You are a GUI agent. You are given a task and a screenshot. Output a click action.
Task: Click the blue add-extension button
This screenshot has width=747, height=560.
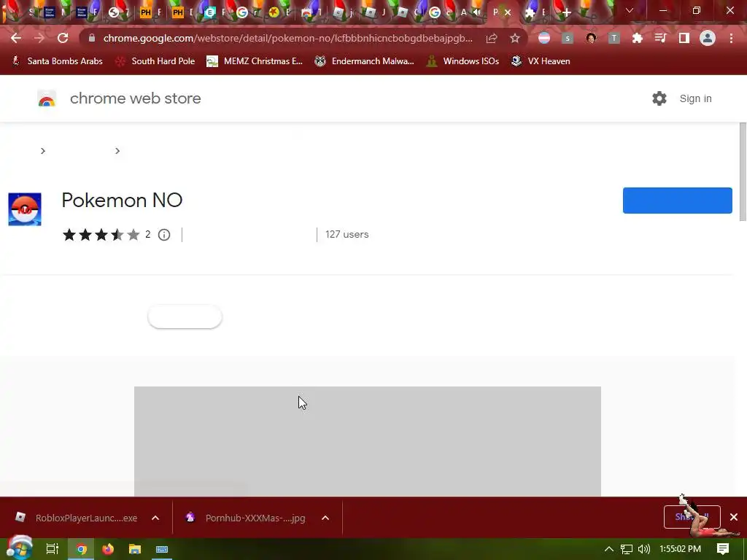[x=678, y=201]
